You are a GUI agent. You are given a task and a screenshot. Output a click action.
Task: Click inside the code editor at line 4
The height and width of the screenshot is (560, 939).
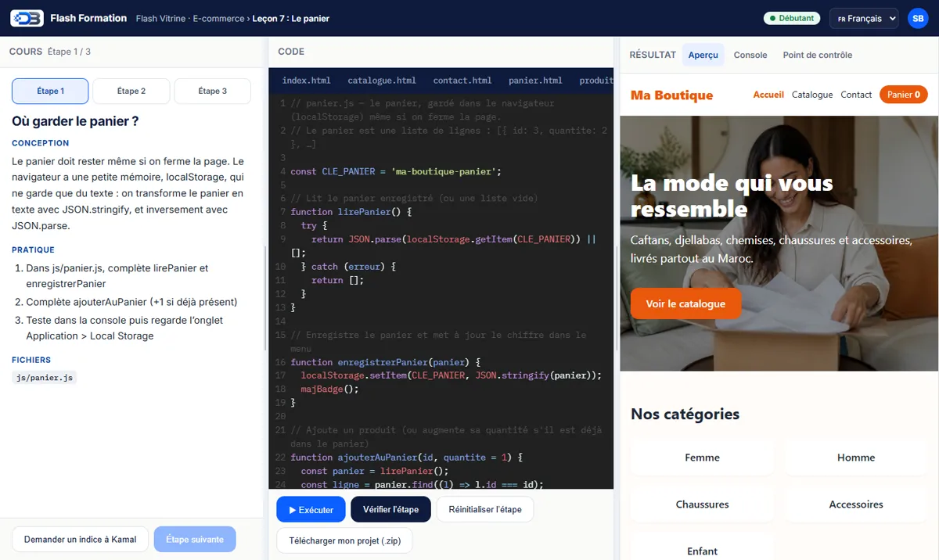[395, 171]
